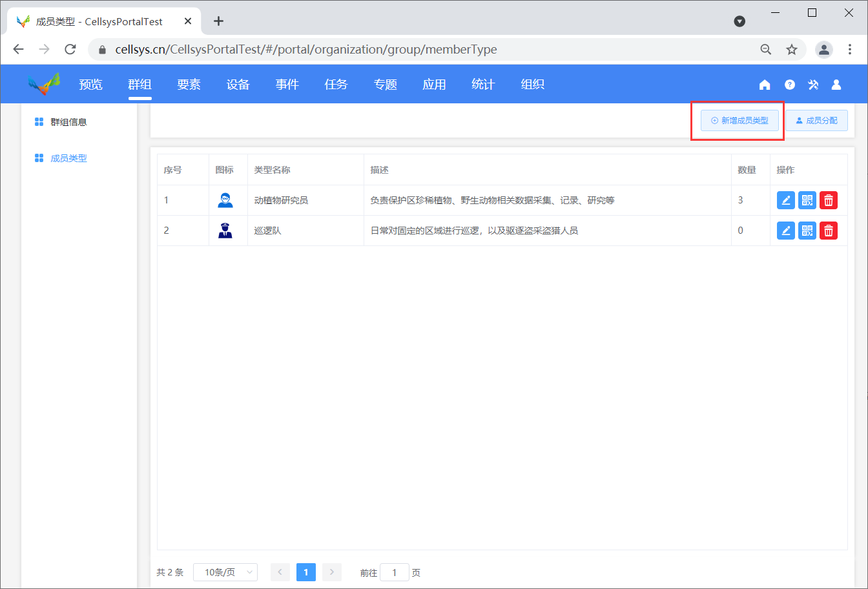Click the 巡逻队 officer avatar icon
Viewport: 868px width, 589px height.
point(225,231)
